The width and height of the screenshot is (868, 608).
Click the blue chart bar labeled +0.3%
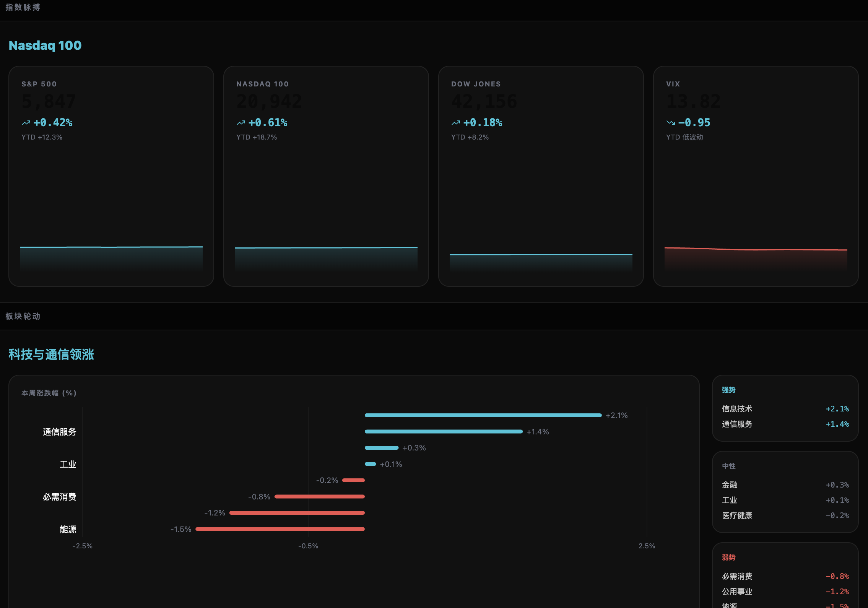(x=382, y=448)
